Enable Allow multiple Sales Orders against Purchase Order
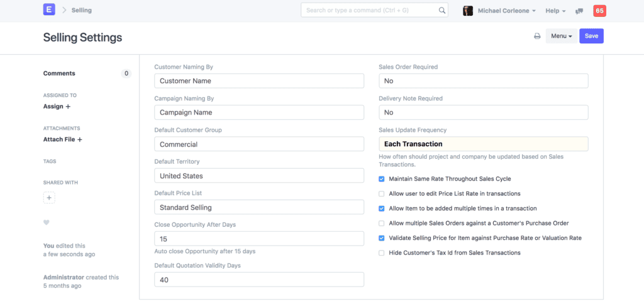 tap(382, 224)
